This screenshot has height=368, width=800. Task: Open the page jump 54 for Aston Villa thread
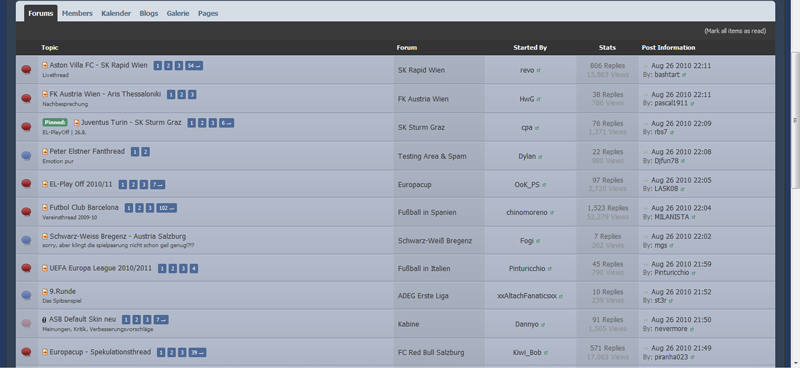click(194, 65)
